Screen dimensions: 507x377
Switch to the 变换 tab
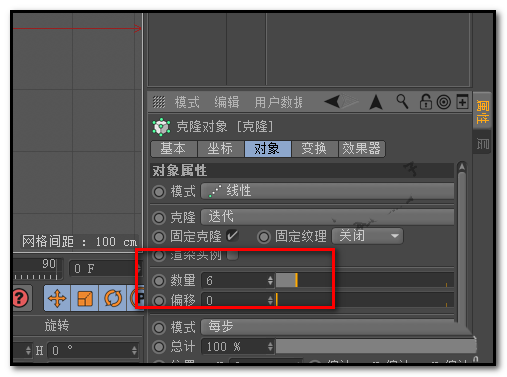pyautogui.click(x=314, y=148)
